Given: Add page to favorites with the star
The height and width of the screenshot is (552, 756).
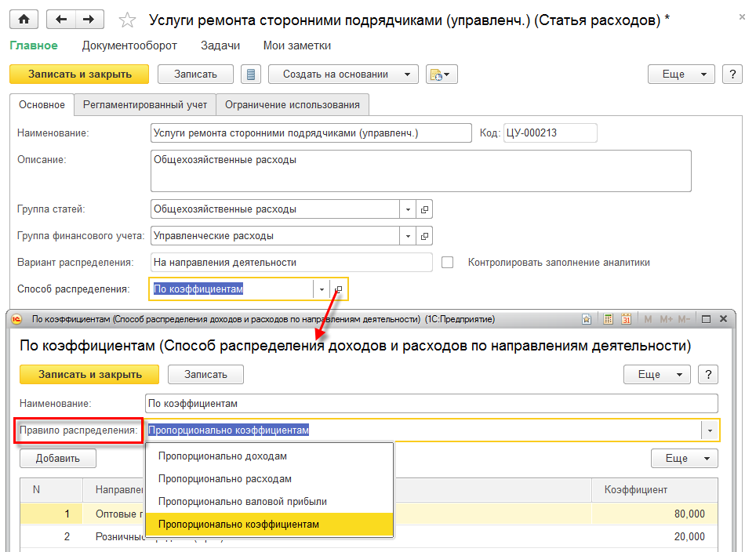Looking at the screenshot, I should 125,20.
